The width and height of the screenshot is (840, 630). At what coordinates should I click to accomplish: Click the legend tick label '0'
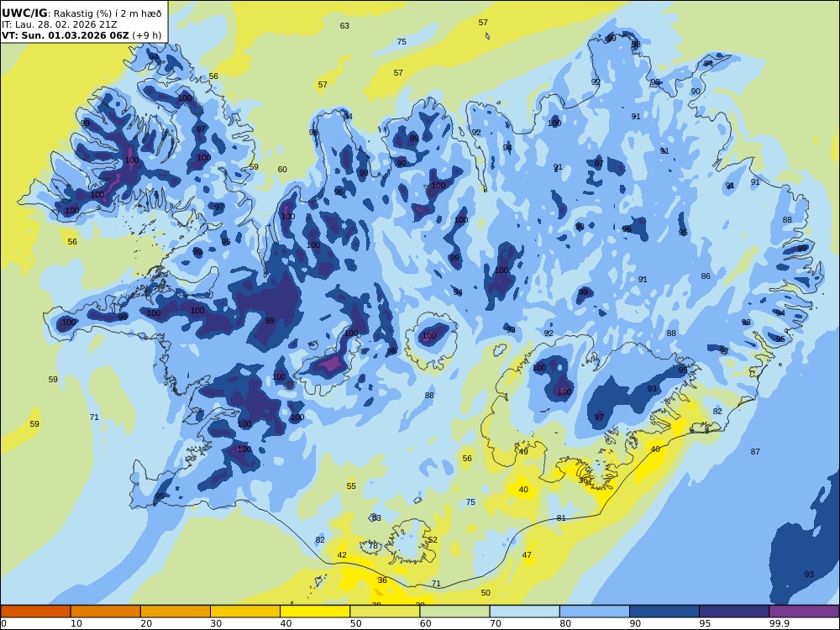[3, 623]
